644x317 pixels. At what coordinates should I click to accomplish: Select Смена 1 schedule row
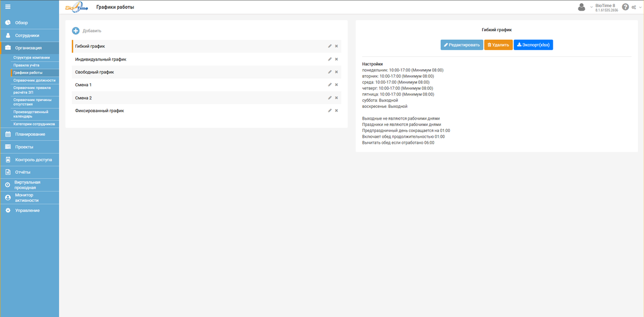pos(207,85)
